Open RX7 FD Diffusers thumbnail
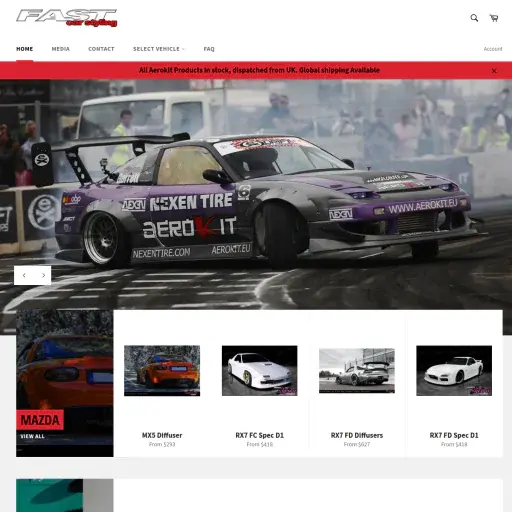 pyautogui.click(x=357, y=371)
